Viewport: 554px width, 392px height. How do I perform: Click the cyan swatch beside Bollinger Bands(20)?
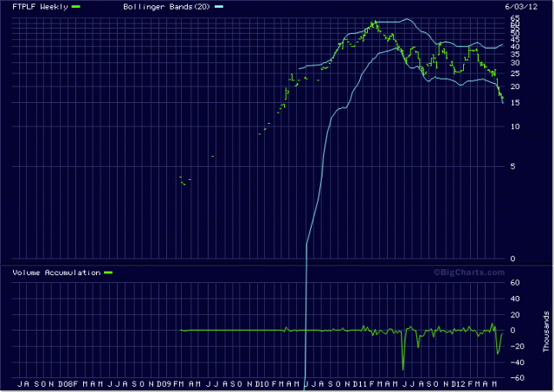click(219, 7)
